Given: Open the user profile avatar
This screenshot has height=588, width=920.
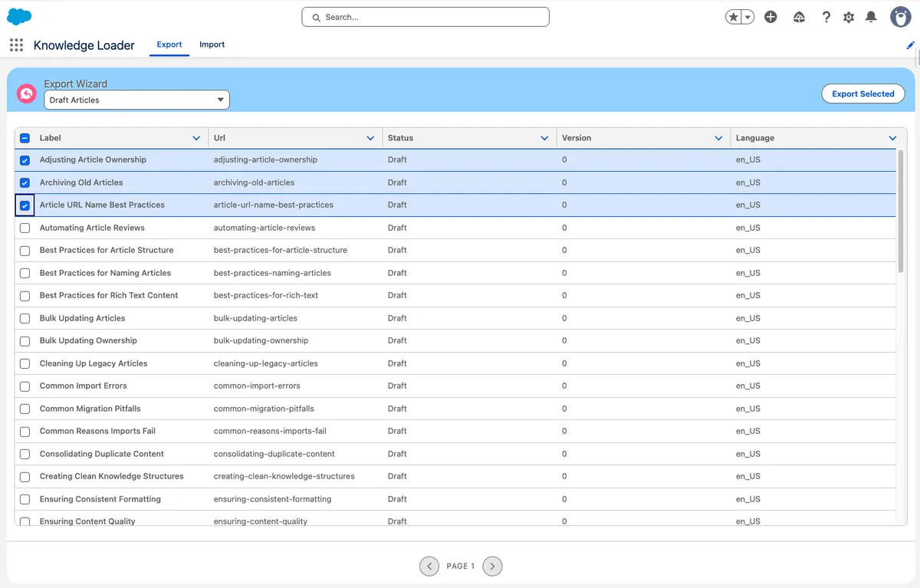Looking at the screenshot, I should pyautogui.click(x=901, y=17).
